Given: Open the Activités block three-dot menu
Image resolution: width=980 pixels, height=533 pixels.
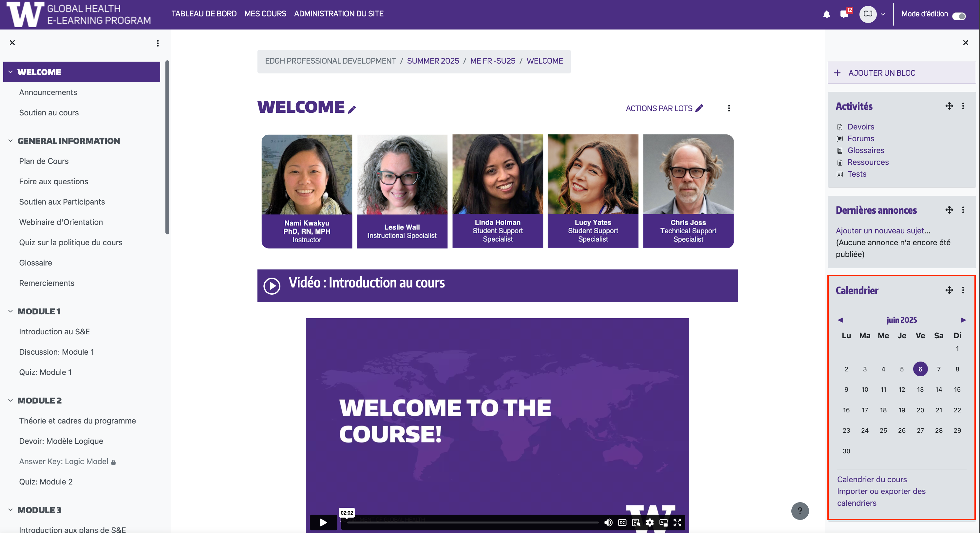Looking at the screenshot, I should 963,106.
